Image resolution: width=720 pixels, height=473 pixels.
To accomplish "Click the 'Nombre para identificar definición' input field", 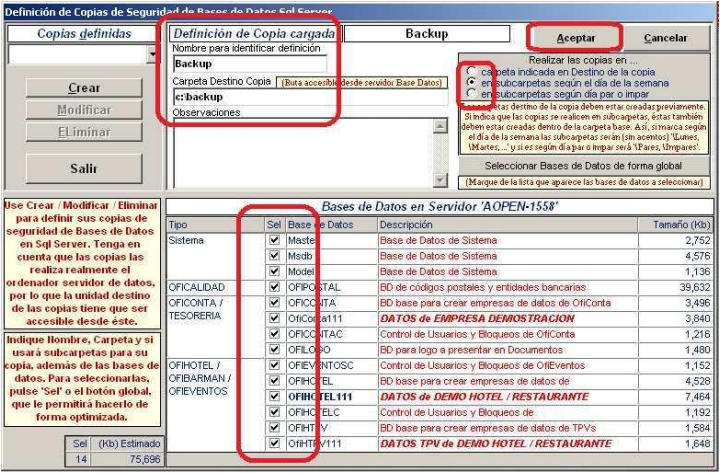I will point(250,64).
